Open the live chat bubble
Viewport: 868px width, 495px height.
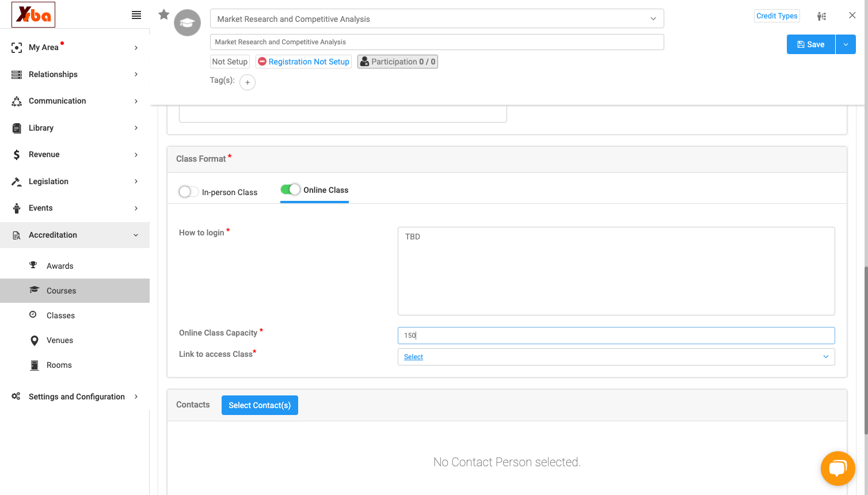tap(837, 469)
